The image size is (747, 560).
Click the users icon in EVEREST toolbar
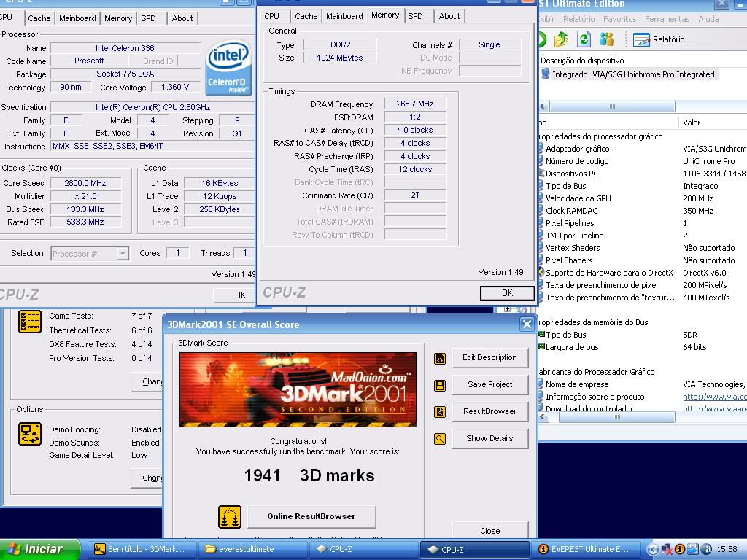(606, 39)
